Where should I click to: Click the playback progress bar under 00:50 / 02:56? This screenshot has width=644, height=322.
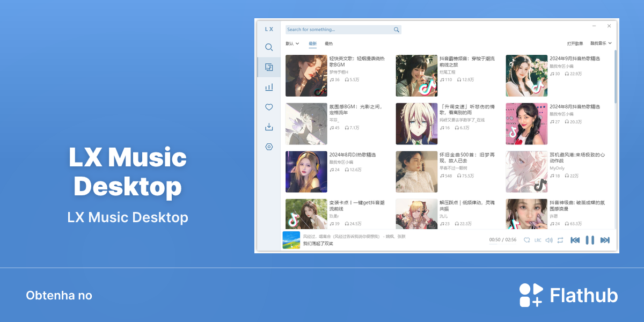pos(503,244)
